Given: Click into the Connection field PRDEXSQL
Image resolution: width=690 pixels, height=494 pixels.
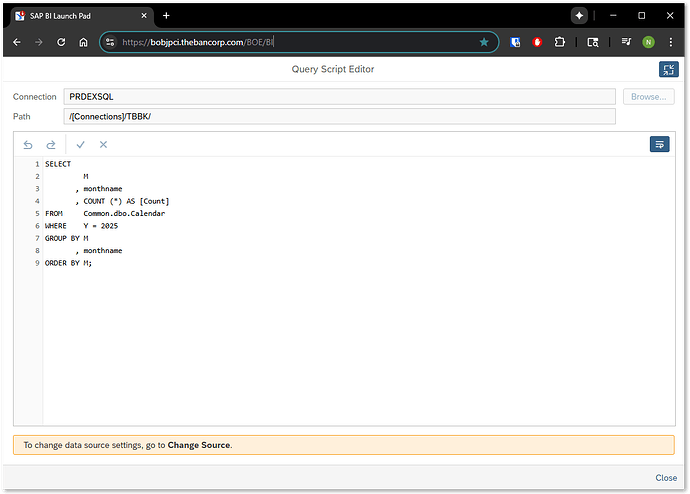Looking at the screenshot, I should [x=339, y=97].
